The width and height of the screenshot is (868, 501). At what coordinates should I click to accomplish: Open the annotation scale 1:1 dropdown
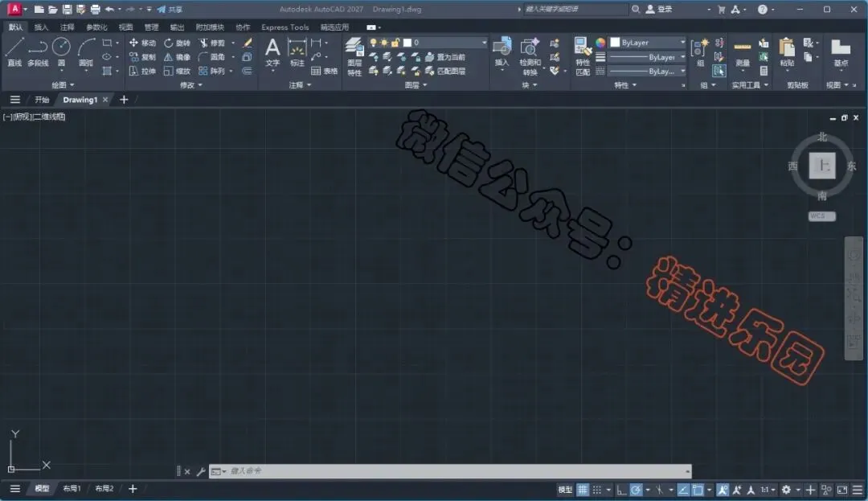pos(768,490)
